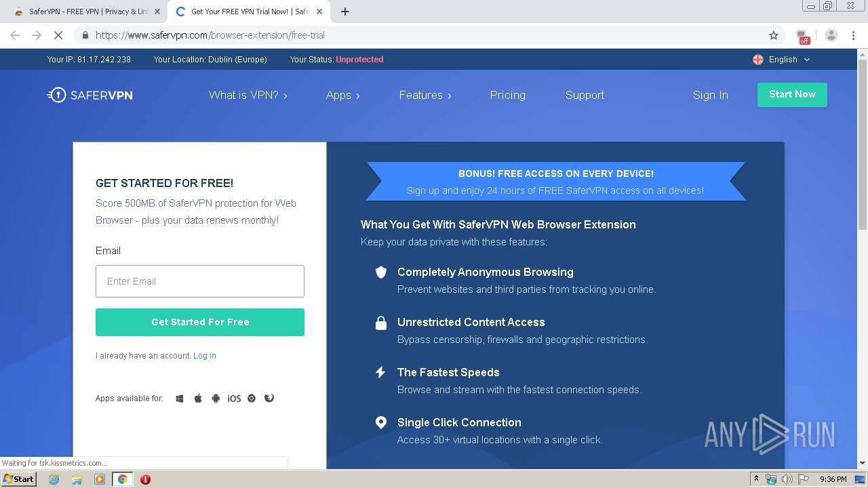This screenshot has width=868, height=488.
Task: View site info via the padlock icon
Action: coord(85,35)
